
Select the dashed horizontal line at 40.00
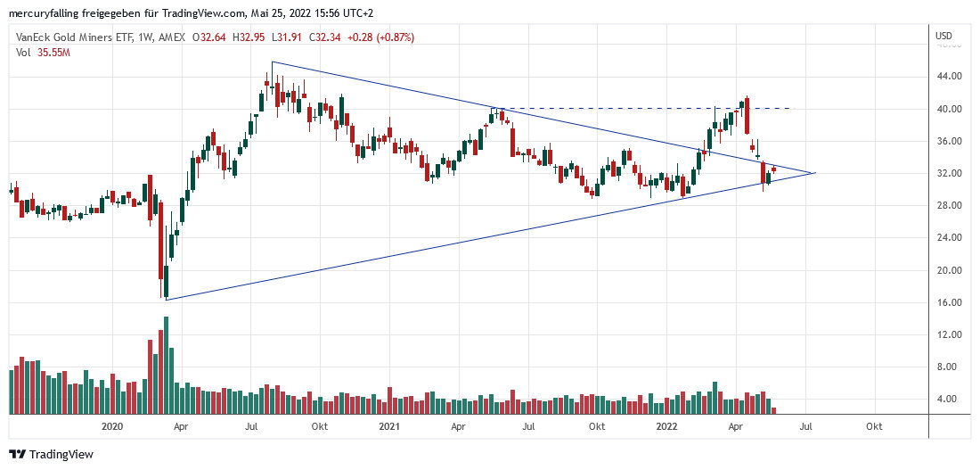tap(624, 109)
